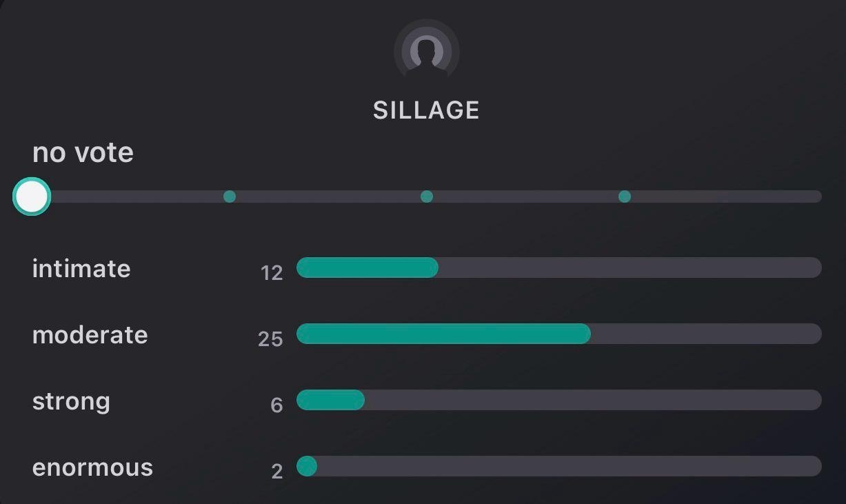Click the "intimate" label
846x504 pixels.
[81, 268]
